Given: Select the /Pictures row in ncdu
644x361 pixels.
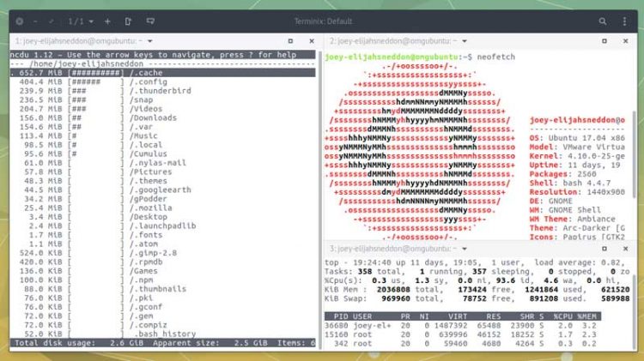Looking at the screenshot, I should [163, 171].
